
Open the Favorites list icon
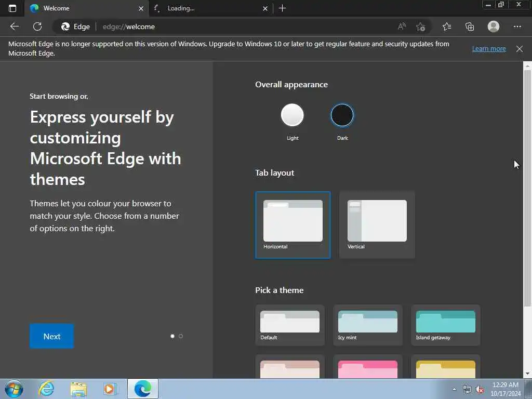click(447, 26)
